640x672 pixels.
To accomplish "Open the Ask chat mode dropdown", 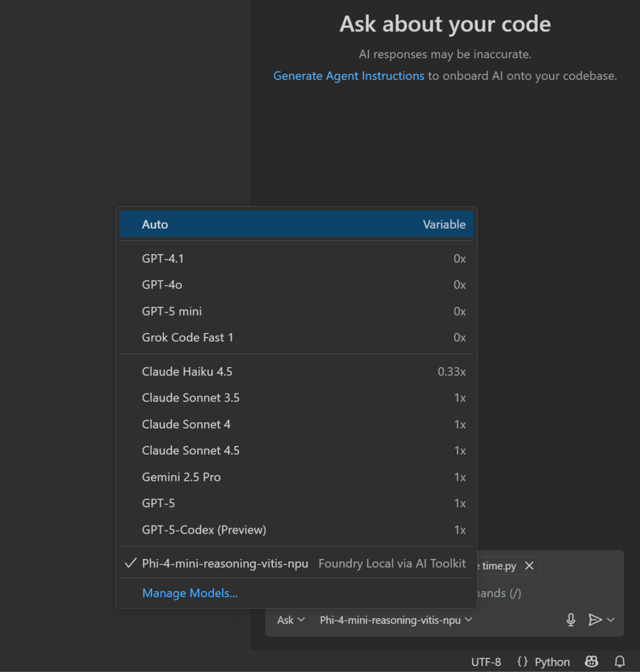I will pos(291,620).
